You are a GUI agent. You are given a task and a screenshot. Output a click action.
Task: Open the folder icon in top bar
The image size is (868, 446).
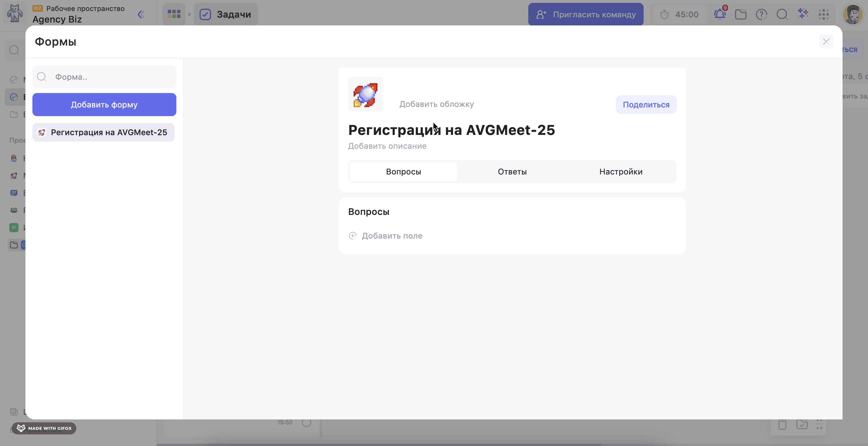pos(740,14)
